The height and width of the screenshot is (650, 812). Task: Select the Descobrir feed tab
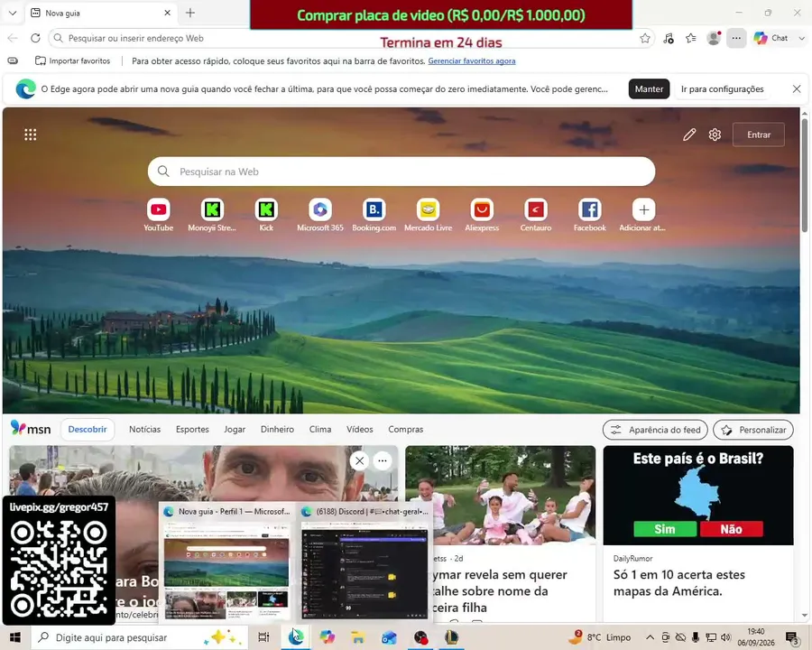tap(88, 429)
